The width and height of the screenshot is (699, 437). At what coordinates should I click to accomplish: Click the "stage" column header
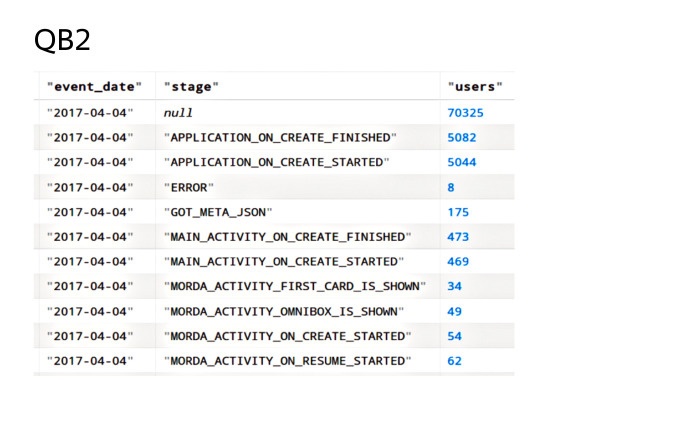[191, 87]
